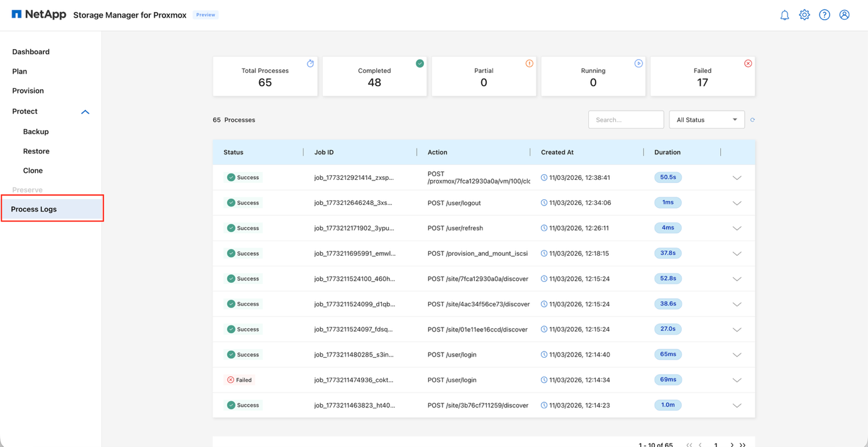Go to the next page of processes
The width and height of the screenshot is (868, 447).
(x=732, y=444)
